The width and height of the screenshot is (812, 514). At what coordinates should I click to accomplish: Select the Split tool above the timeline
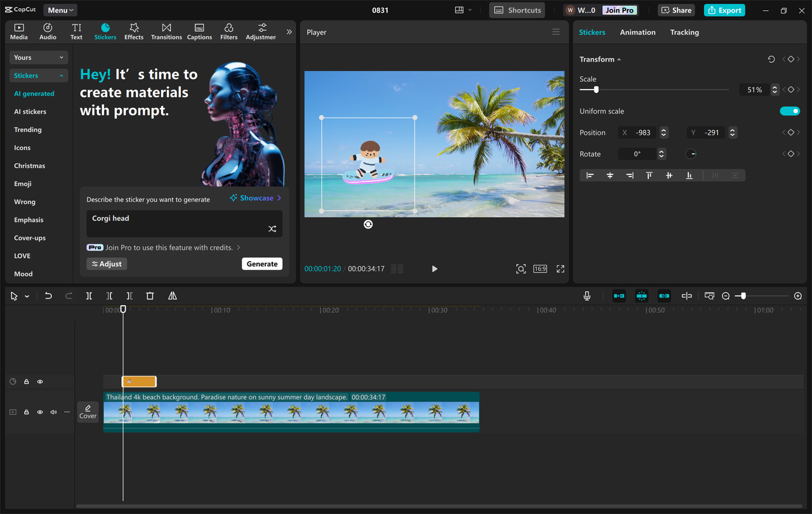89,295
